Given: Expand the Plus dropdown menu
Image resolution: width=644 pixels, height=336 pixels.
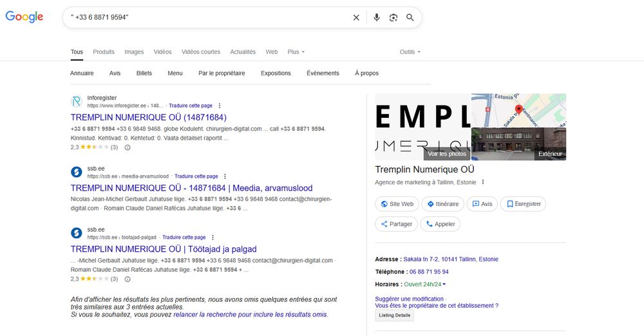Looking at the screenshot, I should click(x=296, y=51).
